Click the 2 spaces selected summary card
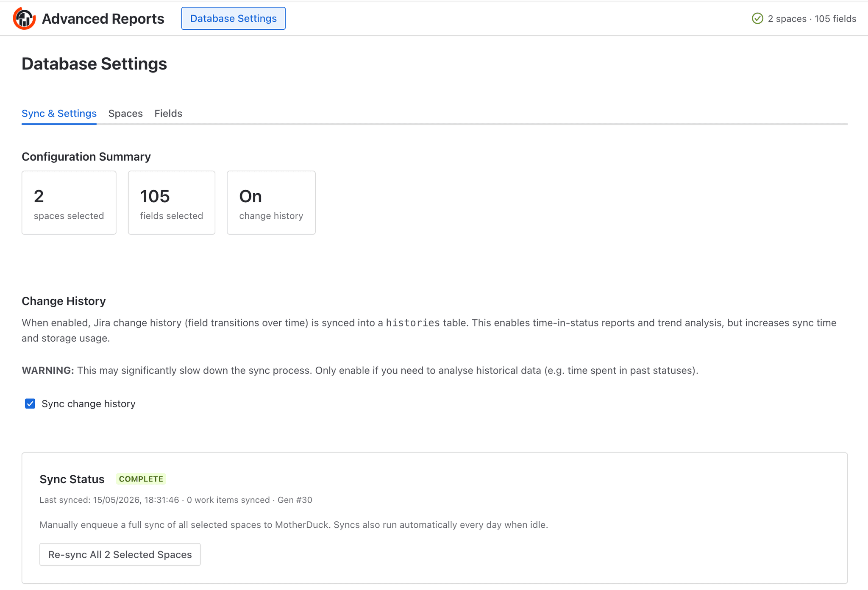This screenshot has height=590, width=868. coord(69,203)
